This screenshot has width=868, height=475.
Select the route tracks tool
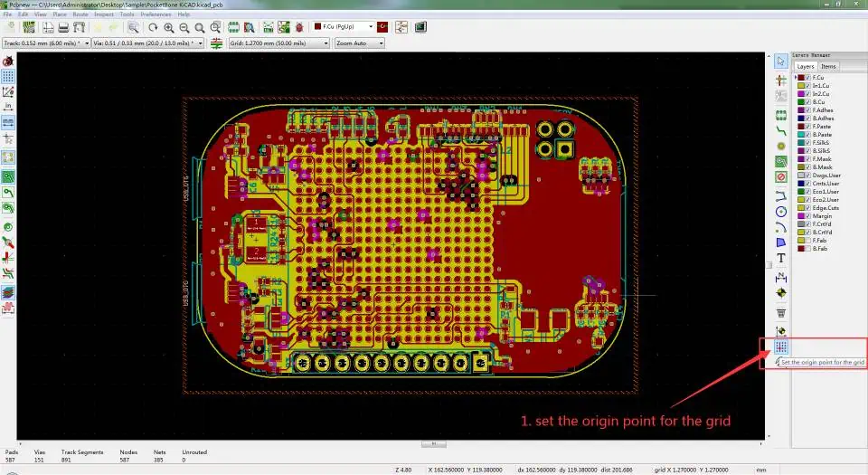(781, 131)
